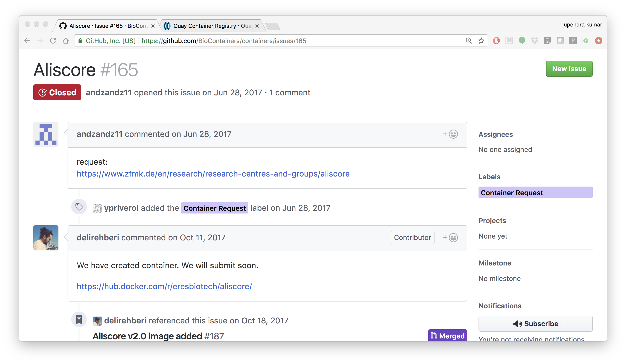Click the red upload-arrow extension icon
This screenshot has width=626, height=364.
(598, 41)
